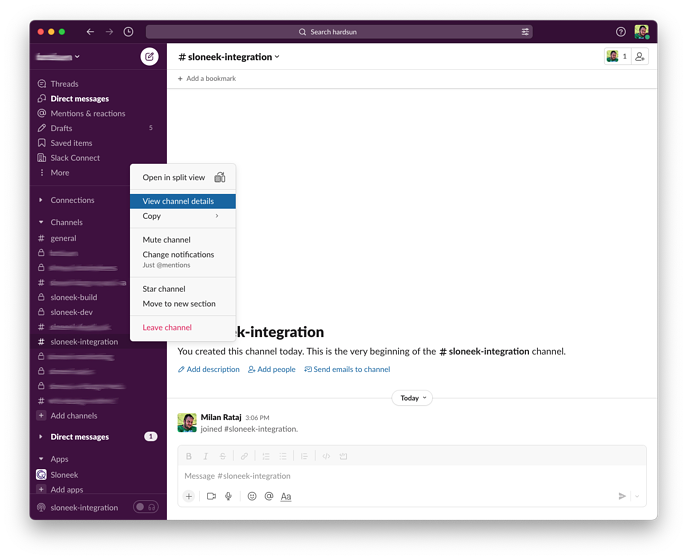Click Send emails to channel
The height and width of the screenshot is (559, 687).
click(x=347, y=370)
